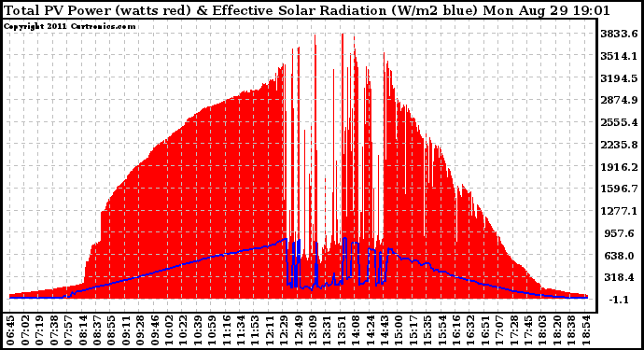Click the 15:00 time label
This screenshot has height=350, width=644.
click(x=399, y=330)
